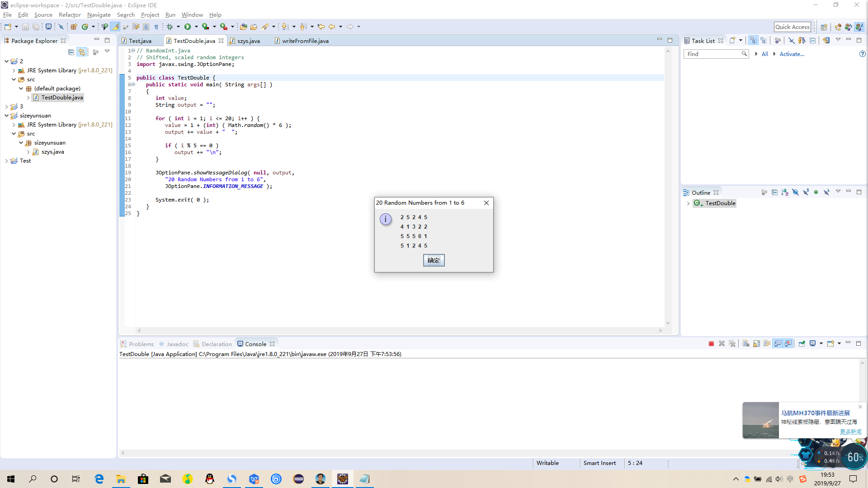Collapse the sizeyunsuan project node

point(6,116)
